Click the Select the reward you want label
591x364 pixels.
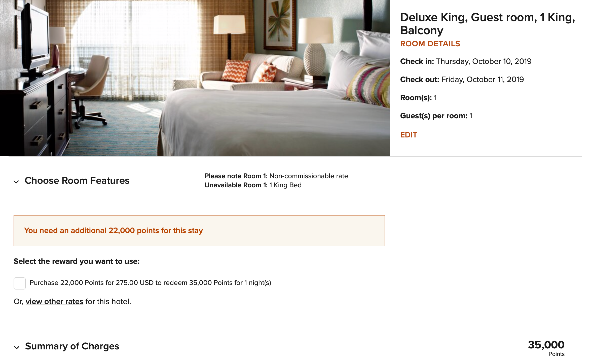[x=77, y=261]
